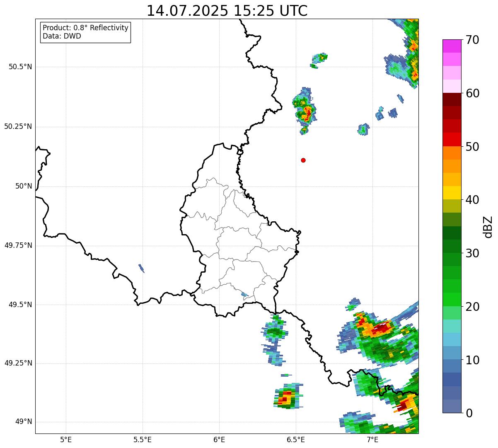The image size is (498, 448).
Task: Click the bright red swatch just above 50
Action: (x=452, y=140)
